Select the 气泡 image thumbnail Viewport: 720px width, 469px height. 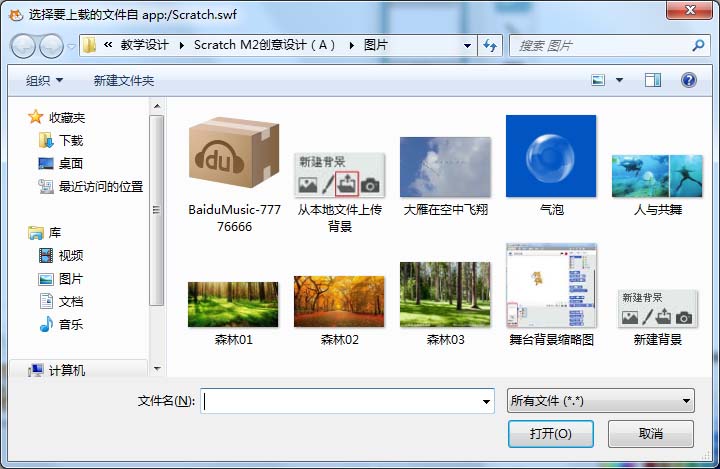[x=551, y=158]
